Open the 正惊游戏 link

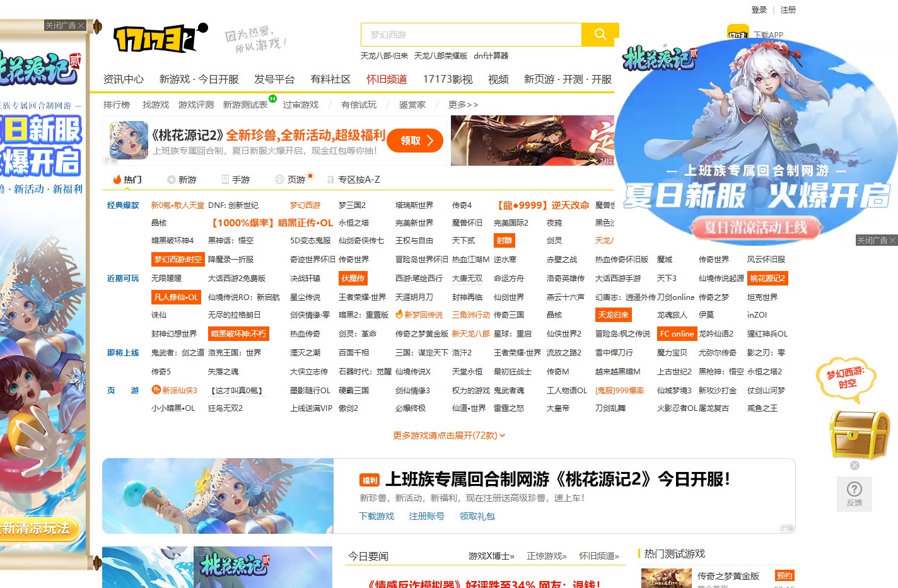click(547, 556)
